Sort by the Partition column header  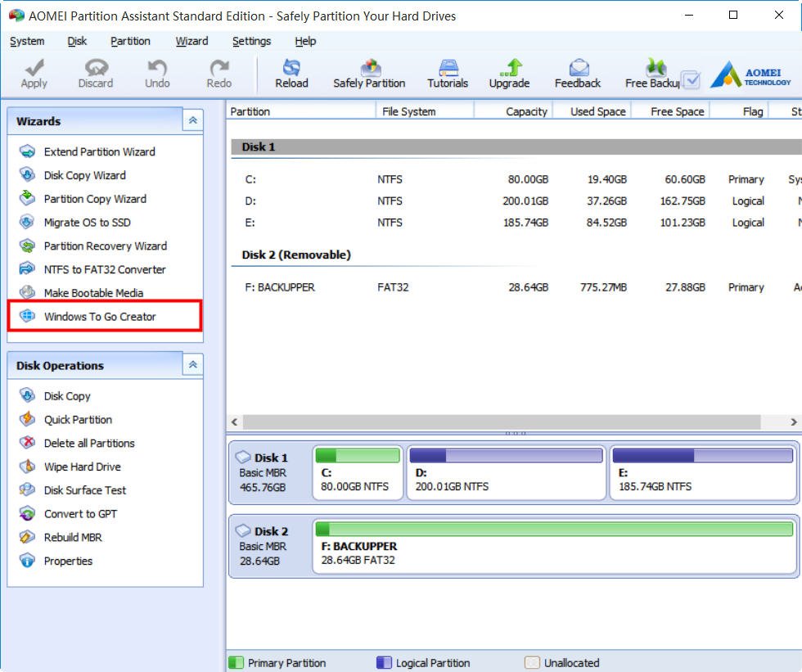(x=301, y=111)
